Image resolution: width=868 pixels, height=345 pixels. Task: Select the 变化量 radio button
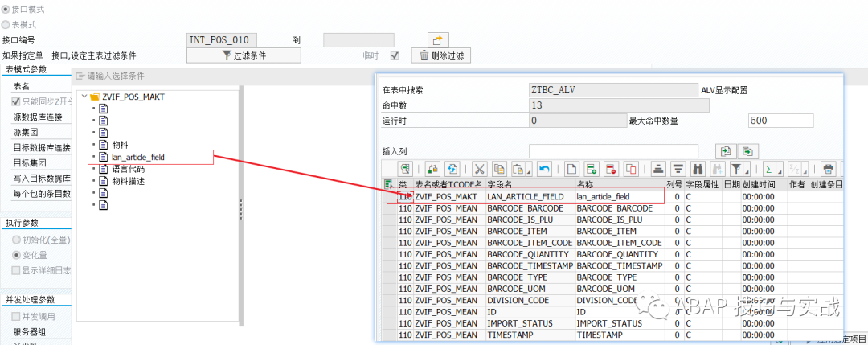pos(16,255)
